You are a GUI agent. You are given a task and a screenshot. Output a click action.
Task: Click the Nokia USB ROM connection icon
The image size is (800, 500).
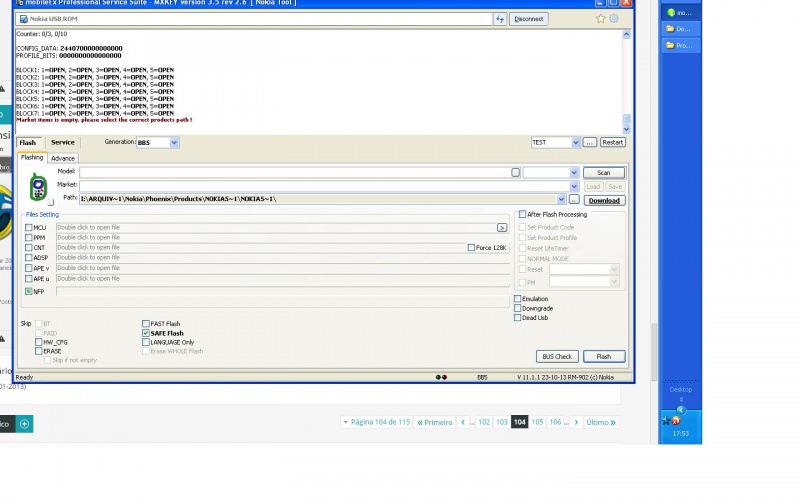click(x=23, y=19)
